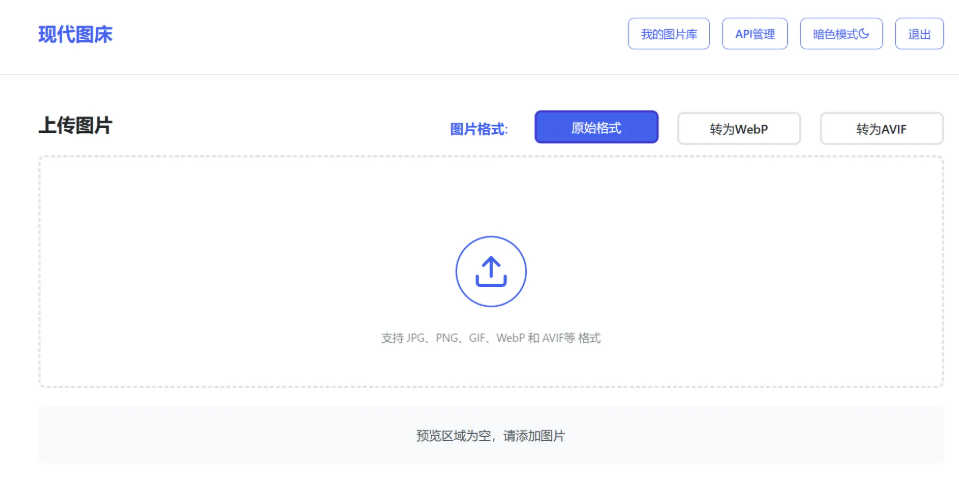Toggle 暗色模式 dark mode
This screenshot has width=959, height=478.
point(841,34)
